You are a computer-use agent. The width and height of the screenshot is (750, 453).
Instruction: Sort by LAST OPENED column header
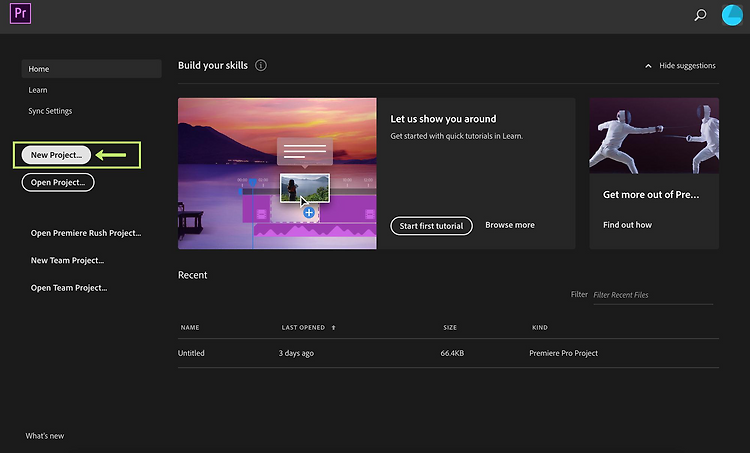303,328
